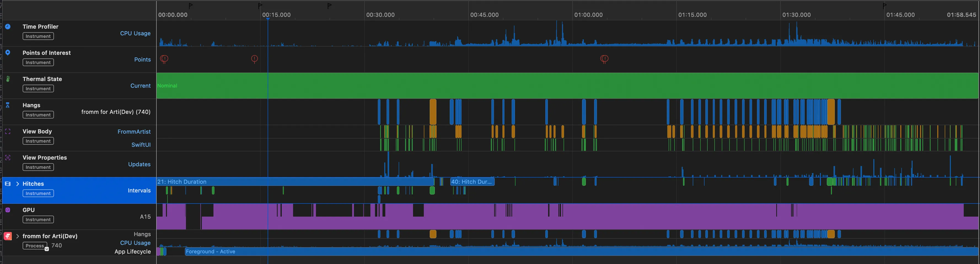The height and width of the screenshot is (264, 980).
Task: Click the Thermal State thermometer icon
Action: (x=8, y=79)
